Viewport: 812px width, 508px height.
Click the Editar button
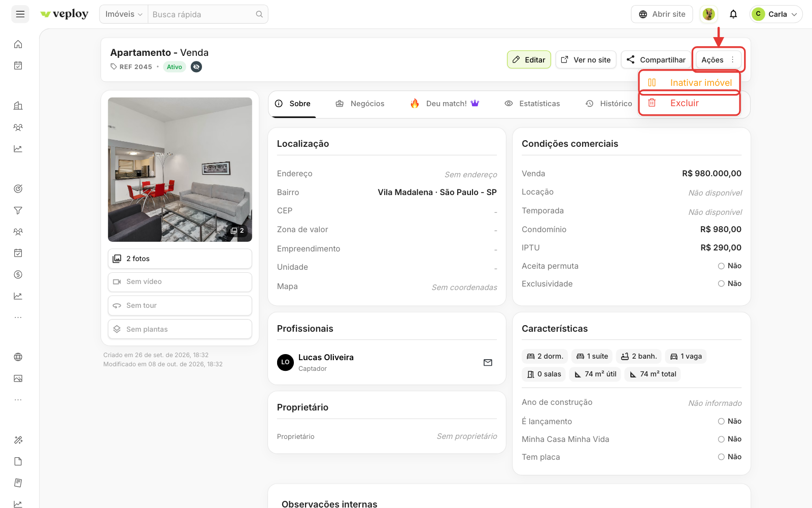[x=529, y=60]
